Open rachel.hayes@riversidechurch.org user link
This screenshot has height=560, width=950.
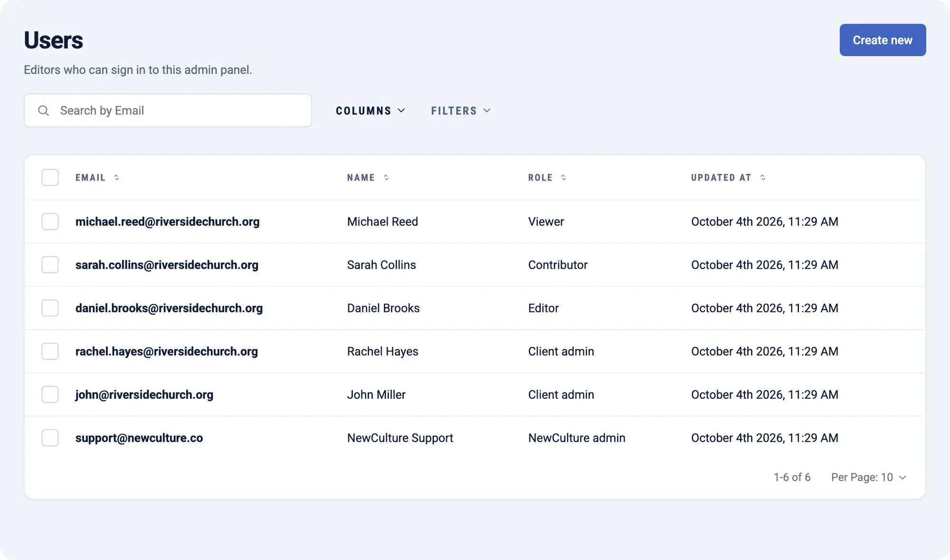pos(167,351)
